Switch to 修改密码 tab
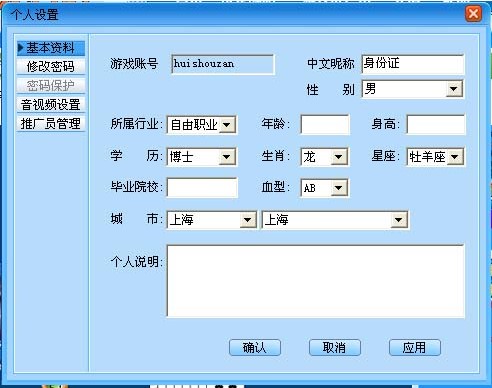 coord(51,67)
